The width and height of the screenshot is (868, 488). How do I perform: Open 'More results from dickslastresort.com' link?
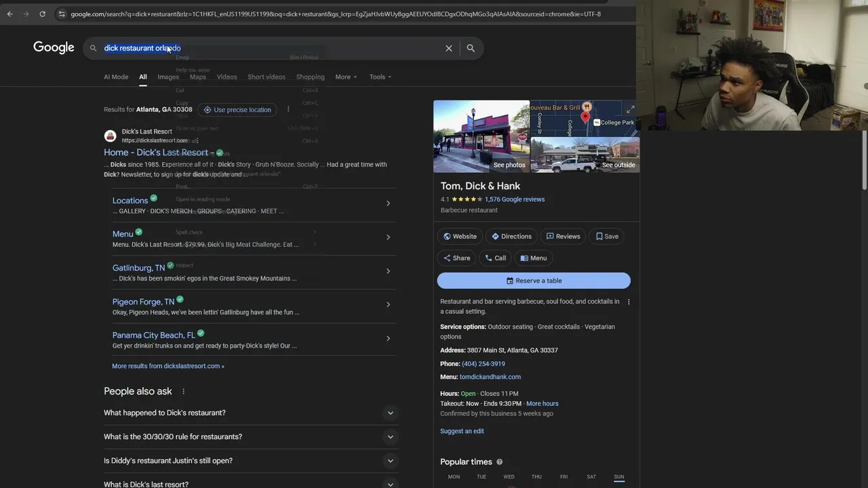click(168, 366)
